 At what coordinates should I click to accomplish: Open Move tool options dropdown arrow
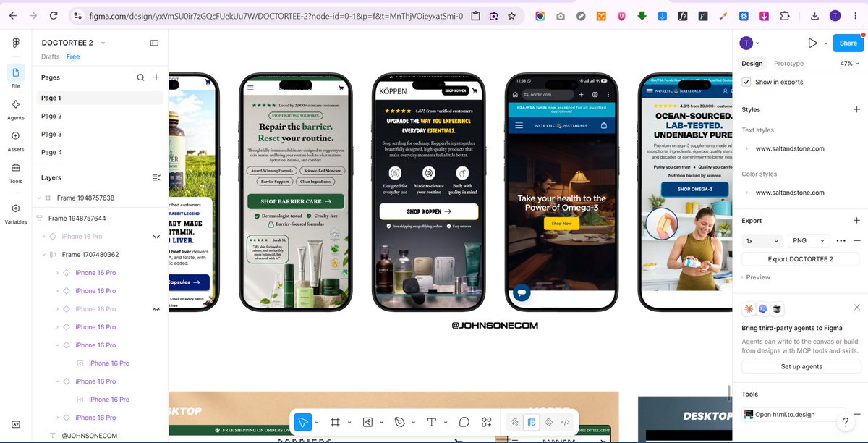[x=316, y=422]
